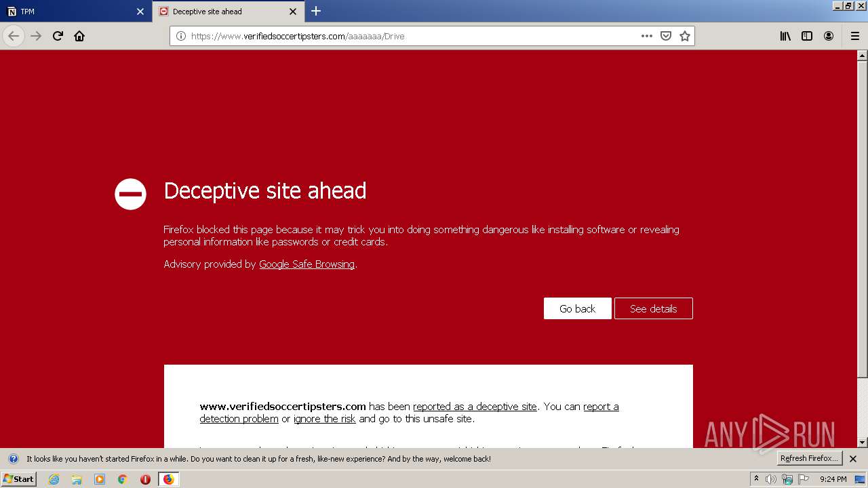Viewport: 868px width, 488px height.
Task: Show site information icon in address bar
Action: coord(180,36)
